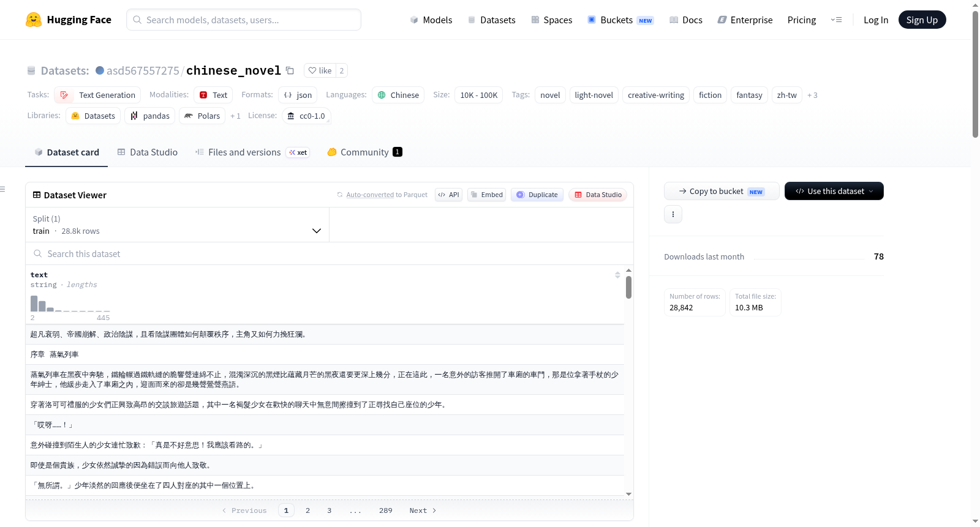Viewport: 980px width, 527px height.
Task: Click the Number of rows 28,842 box
Action: pos(695,302)
